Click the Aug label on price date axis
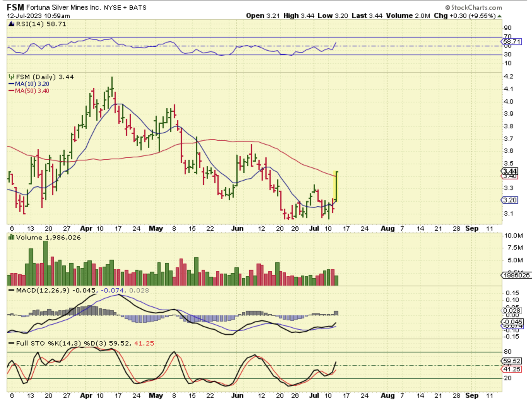This screenshot has height=401, width=532. 387,229
